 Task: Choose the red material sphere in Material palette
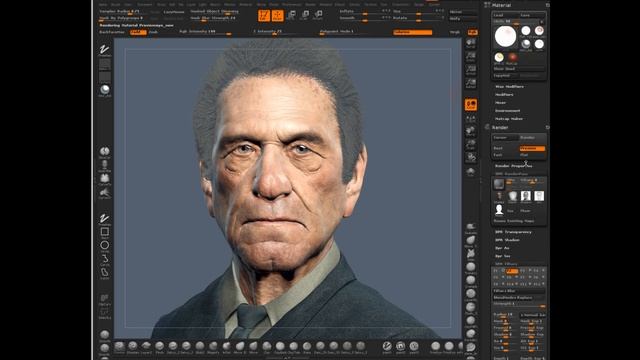pyautogui.click(x=512, y=57)
